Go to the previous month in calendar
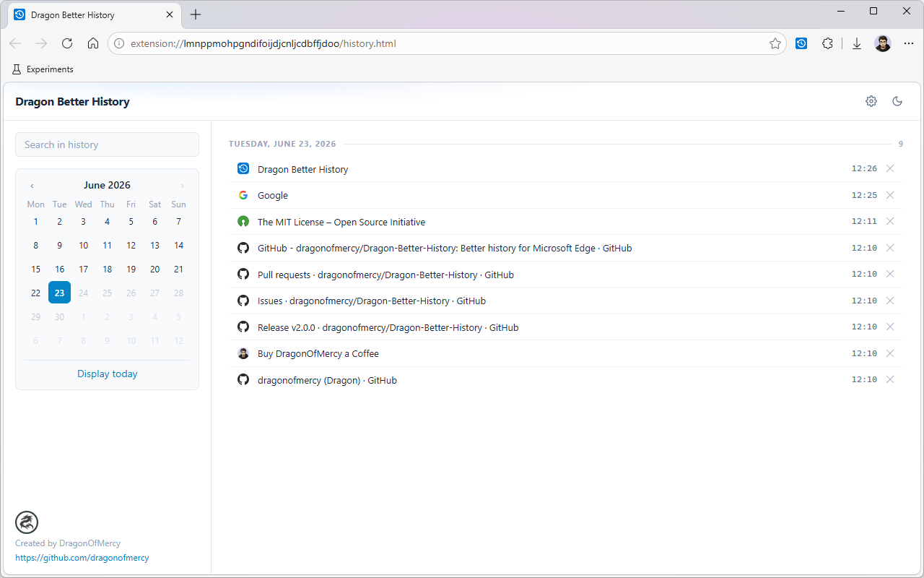The height and width of the screenshot is (578, 924). [x=32, y=186]
